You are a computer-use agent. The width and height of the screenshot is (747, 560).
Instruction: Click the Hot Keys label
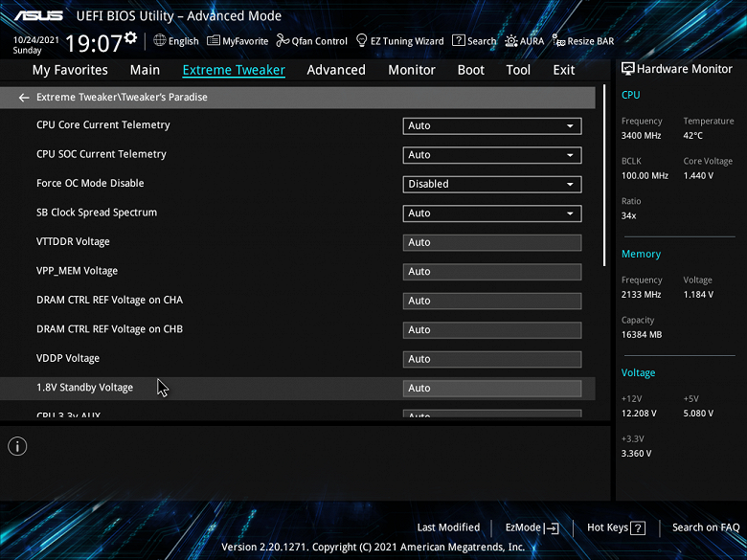point(607,527)
